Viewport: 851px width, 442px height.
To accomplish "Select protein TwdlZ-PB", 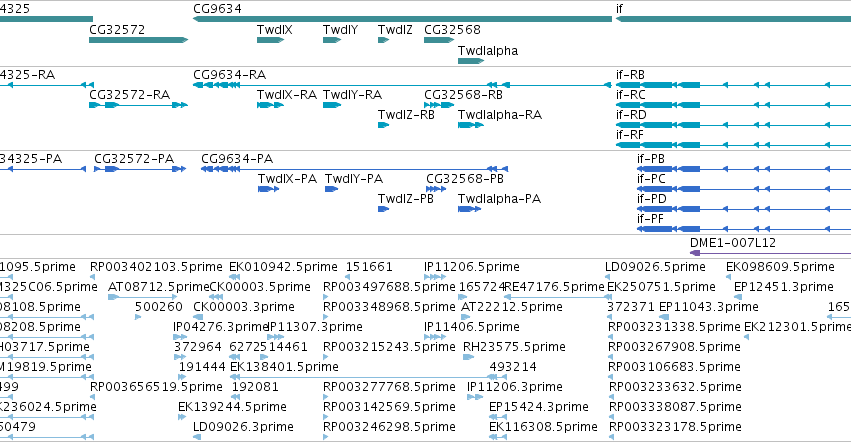I will click(x=406, y=199).
